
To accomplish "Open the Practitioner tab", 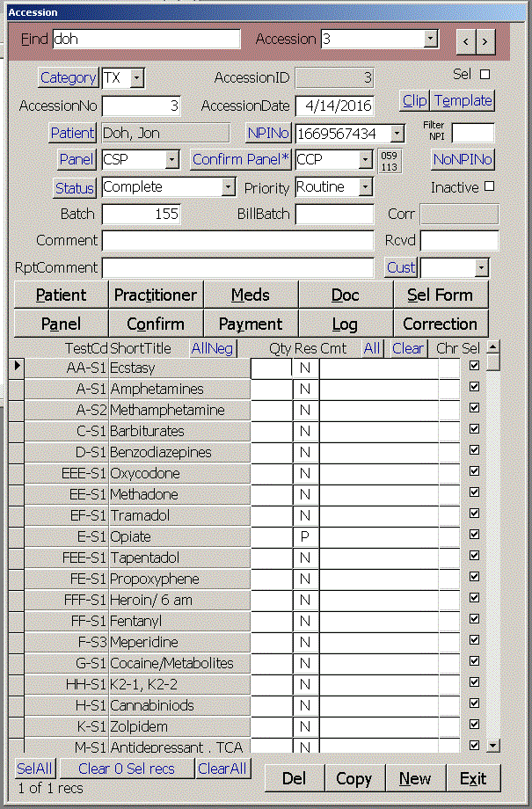I will point(157,295).
